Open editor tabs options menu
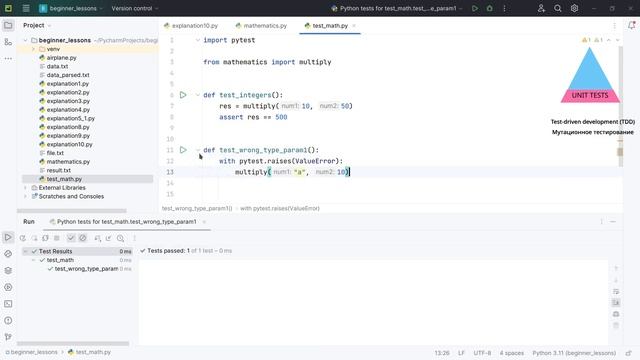Viewport: 640px width, 360px height. (614, 26)
